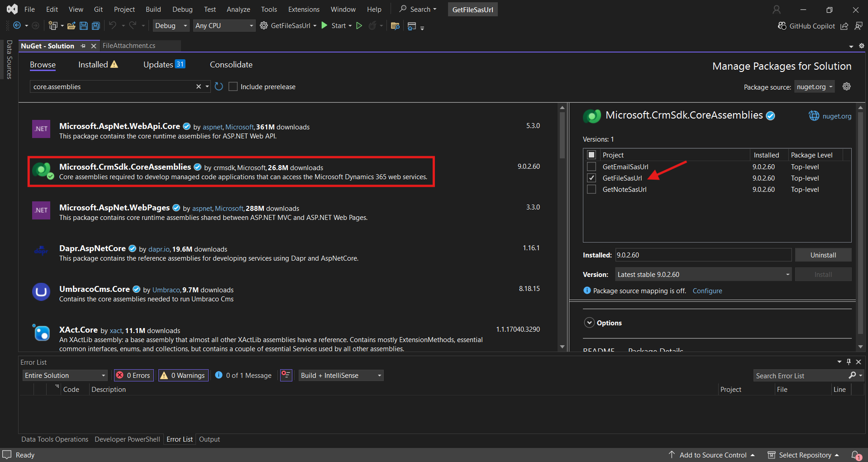Expand the Options section
Image resolution: width=868 pixels, height=462 pixels.
[589, 323]
